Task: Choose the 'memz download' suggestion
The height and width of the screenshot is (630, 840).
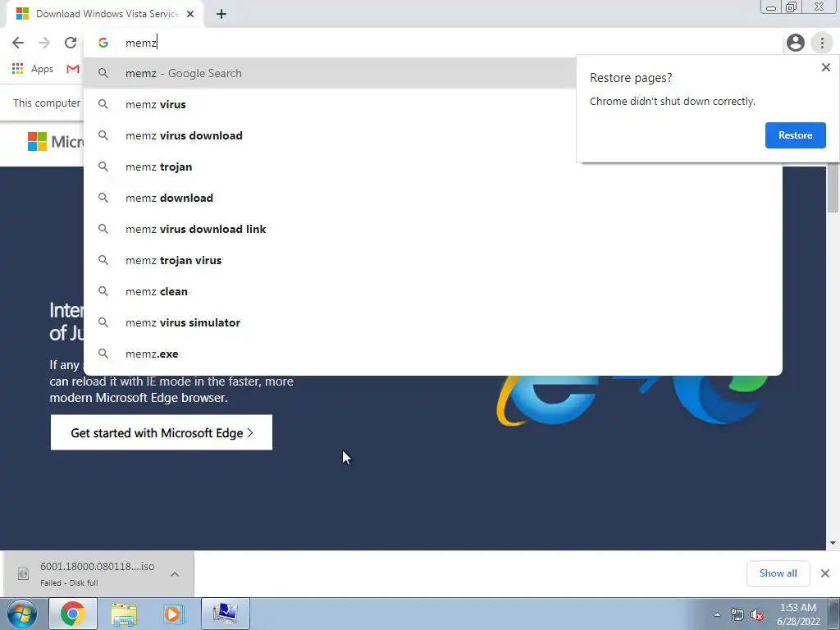Action: click(433, 198)
